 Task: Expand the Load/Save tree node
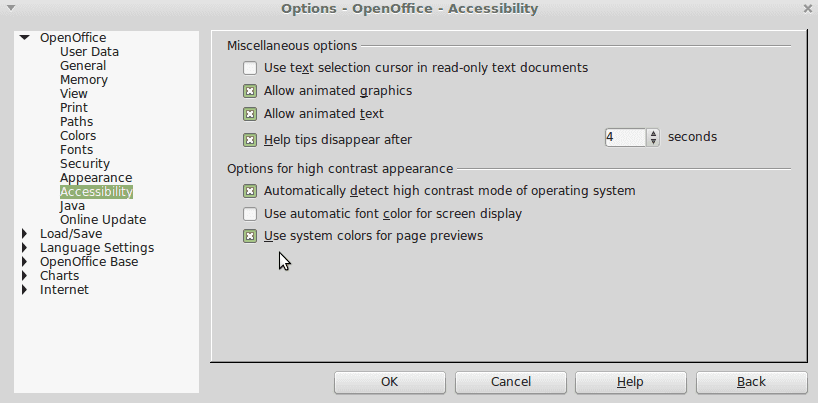(25, 234)
